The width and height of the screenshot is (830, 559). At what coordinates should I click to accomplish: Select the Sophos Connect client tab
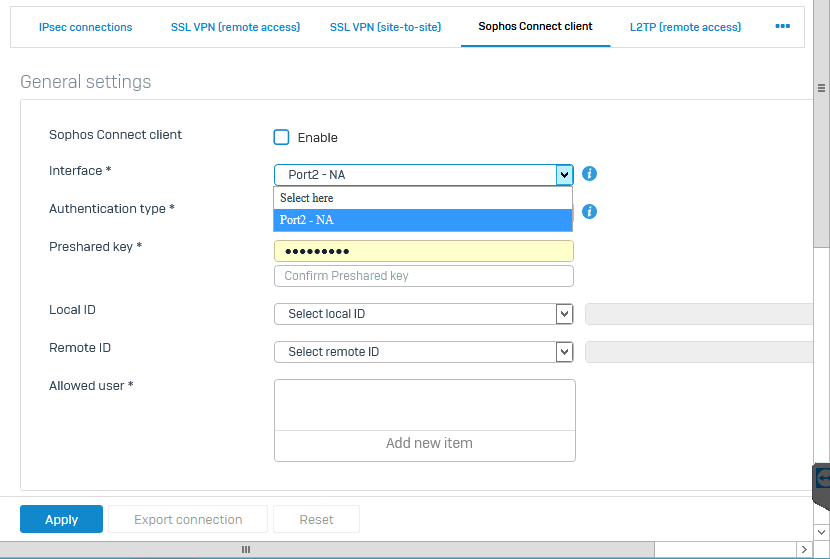point(535,26)
